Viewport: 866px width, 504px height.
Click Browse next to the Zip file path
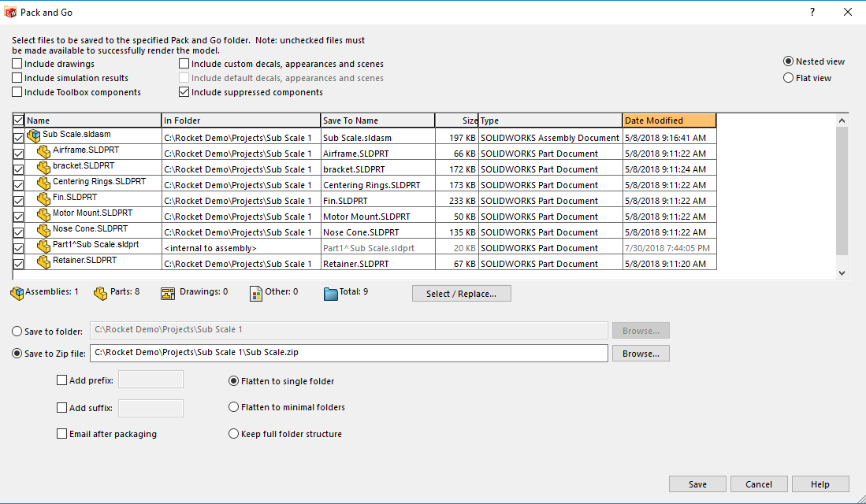tap(641, 354)
